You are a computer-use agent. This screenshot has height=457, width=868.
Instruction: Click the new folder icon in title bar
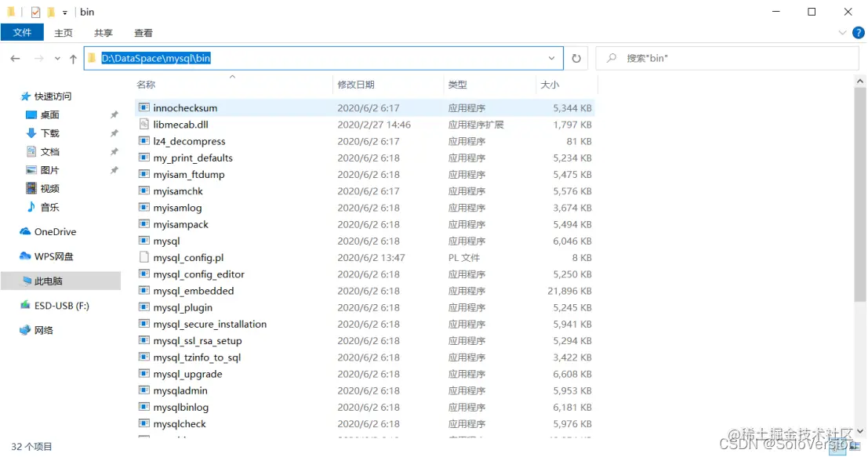pos(51,12)
